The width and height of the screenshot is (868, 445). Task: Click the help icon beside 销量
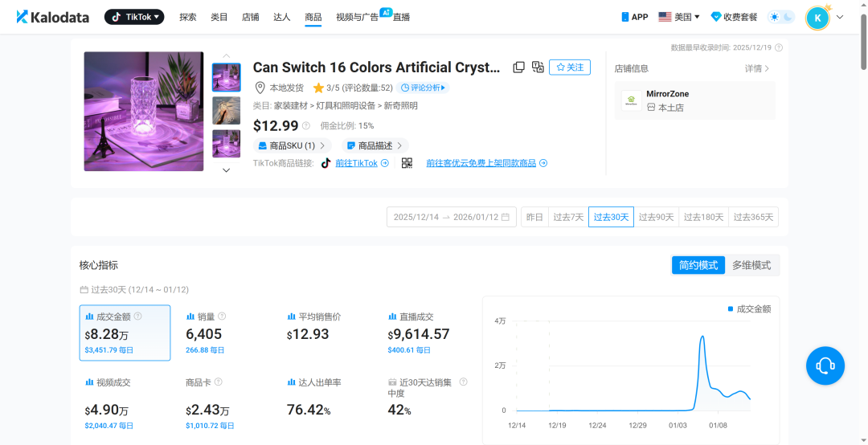(222, 316)
